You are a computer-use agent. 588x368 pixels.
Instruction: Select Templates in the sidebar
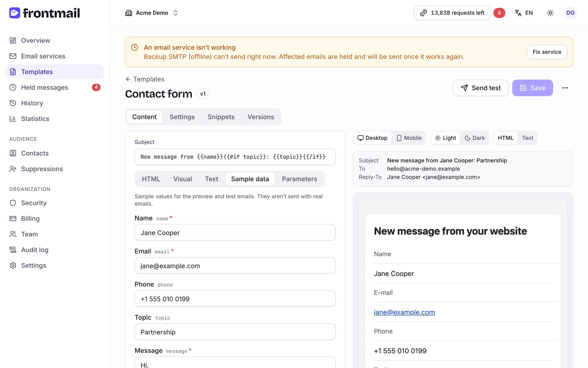(x=55, y=72)
